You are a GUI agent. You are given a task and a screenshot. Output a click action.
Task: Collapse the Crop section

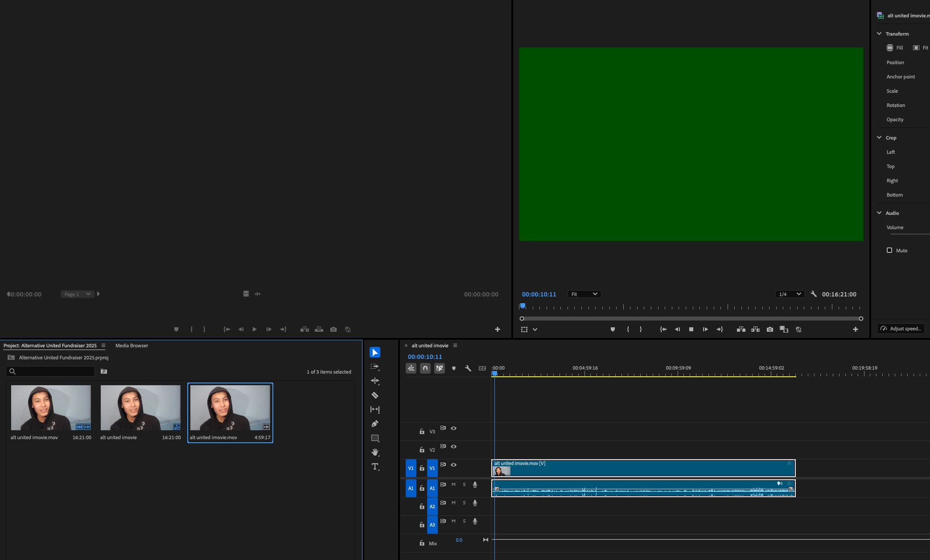click(x=879, y=138)
